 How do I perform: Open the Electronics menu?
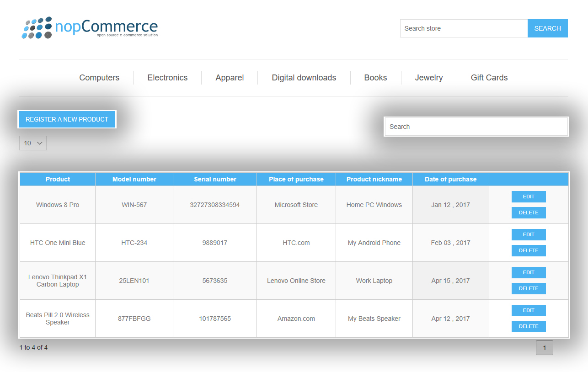click(x=167, y=78)
